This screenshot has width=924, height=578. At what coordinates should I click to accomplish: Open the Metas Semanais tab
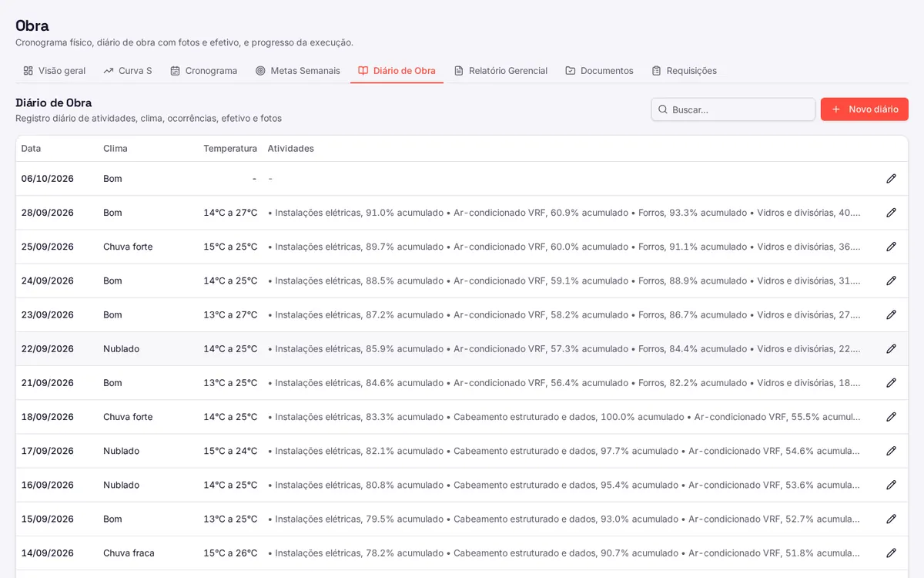coord(298,70)
